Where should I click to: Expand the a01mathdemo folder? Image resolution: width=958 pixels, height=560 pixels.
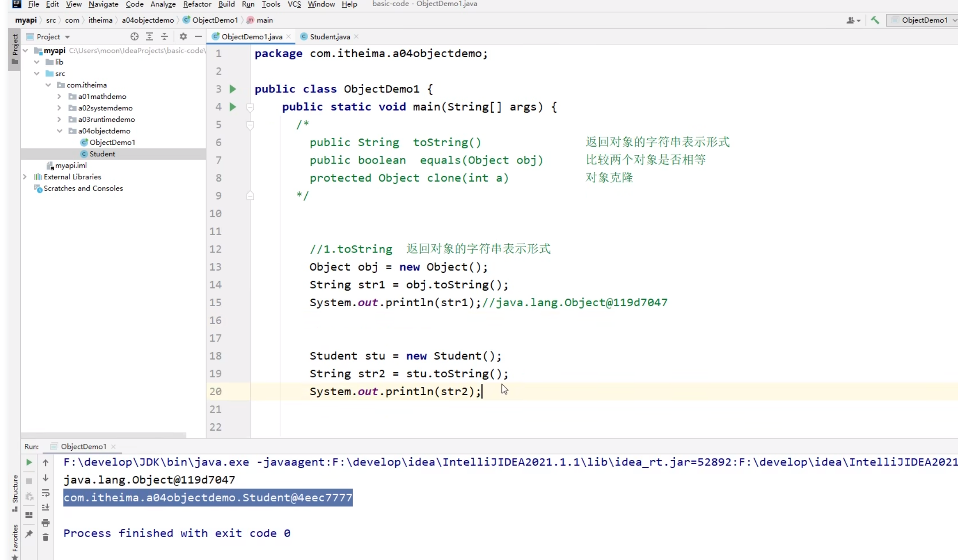click(x=59, y=96)
